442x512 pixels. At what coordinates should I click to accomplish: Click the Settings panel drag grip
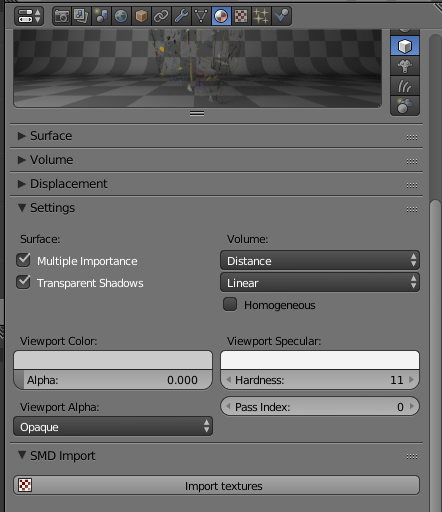point(412,209)
